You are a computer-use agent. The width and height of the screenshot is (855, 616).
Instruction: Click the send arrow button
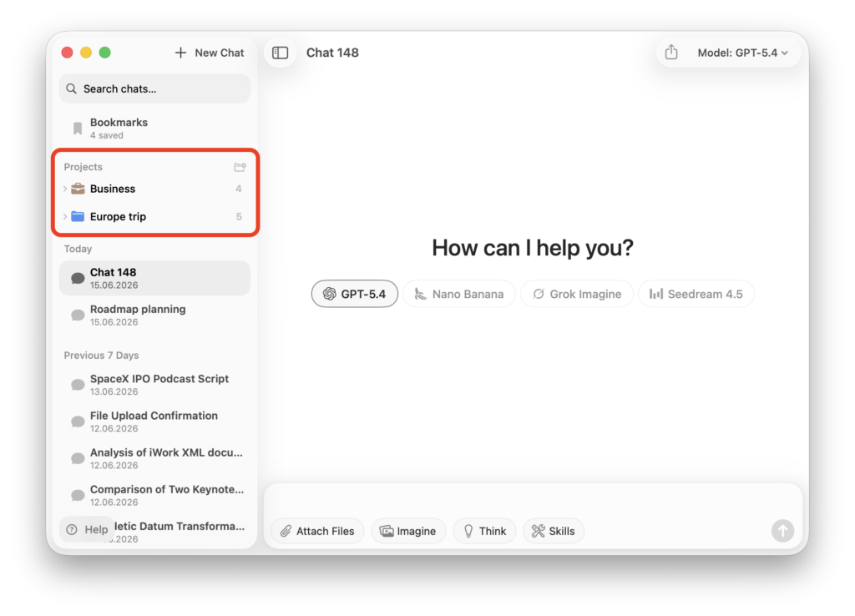point(782,530)
